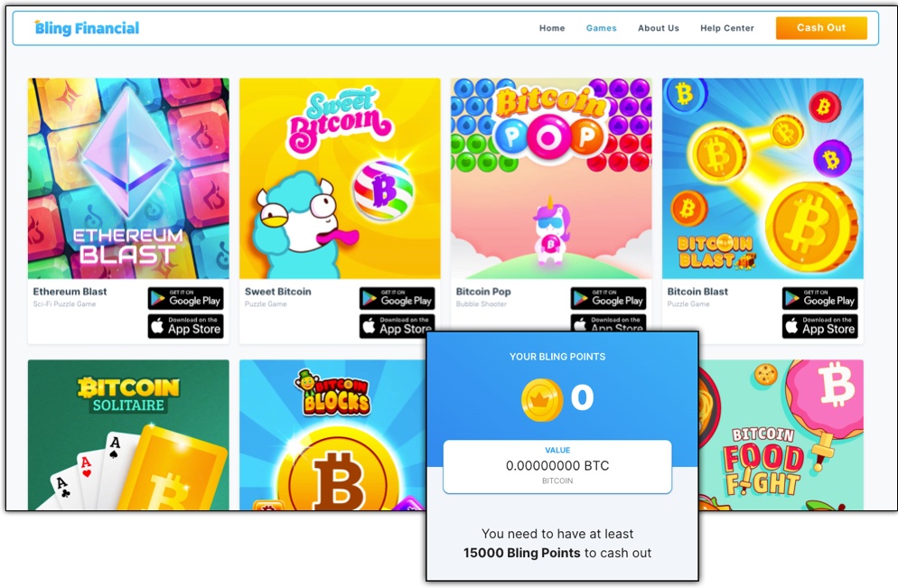Click the Bling Financial logo
This screenshot has height=588, width=898.
(x=87, y=27)
